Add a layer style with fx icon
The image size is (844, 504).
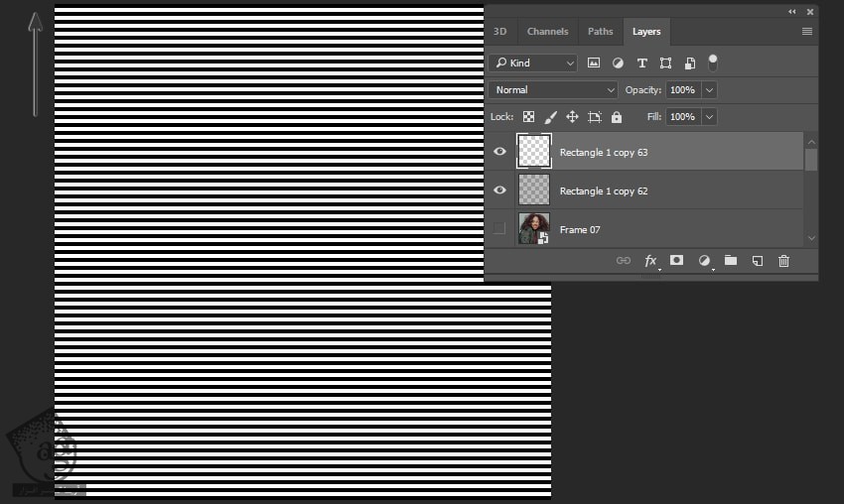tap(651, 261)
